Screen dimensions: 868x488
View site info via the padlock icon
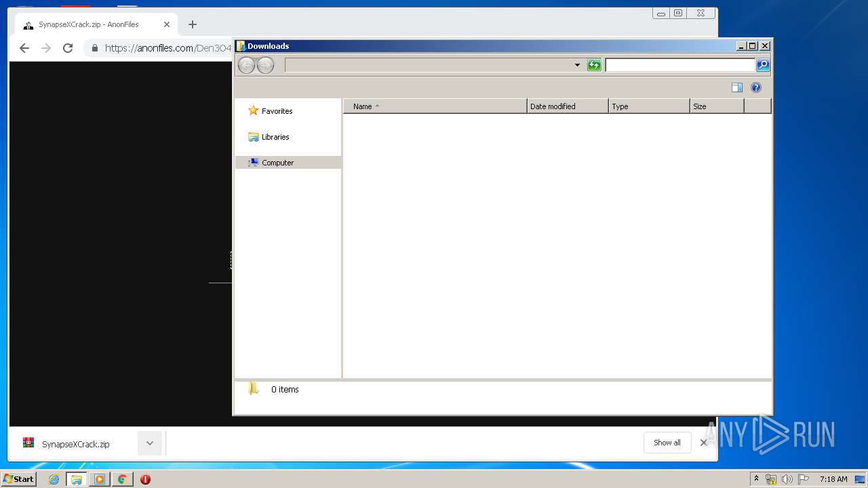(x=95, y=48)
